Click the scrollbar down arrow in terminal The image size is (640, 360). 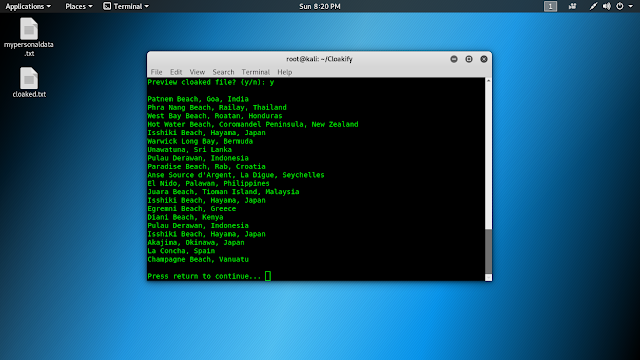488,278
